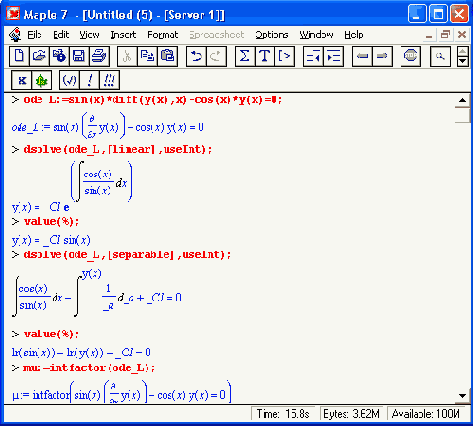This screenshot has width=473, height=426.
Task: Click the back arrow navigation button
Action: [x=362, y=56]
